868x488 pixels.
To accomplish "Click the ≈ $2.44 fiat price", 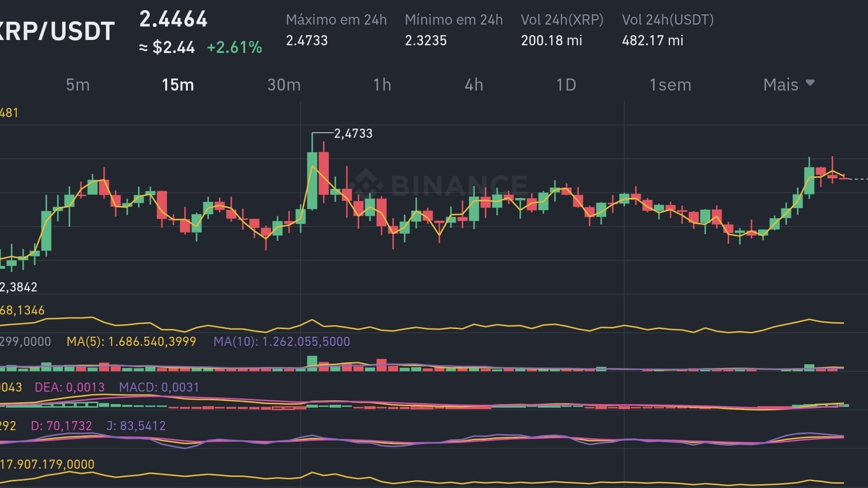I will [167, 47].
